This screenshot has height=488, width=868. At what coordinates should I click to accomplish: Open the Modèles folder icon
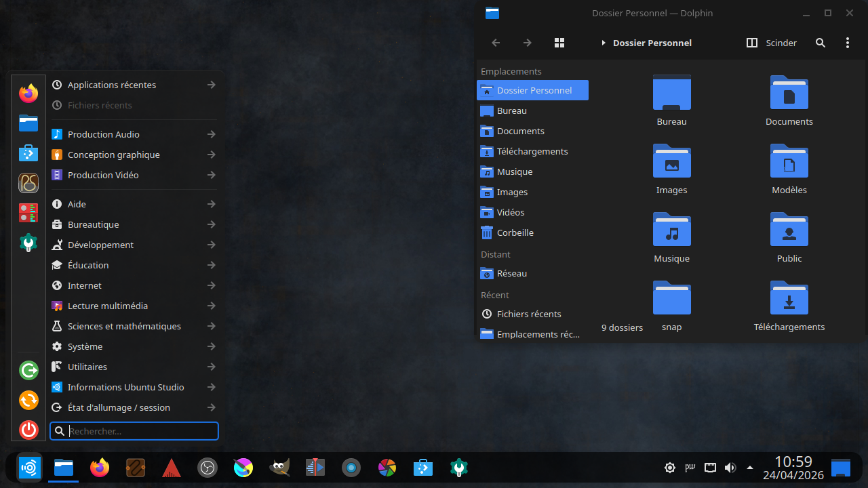point(789,162)
